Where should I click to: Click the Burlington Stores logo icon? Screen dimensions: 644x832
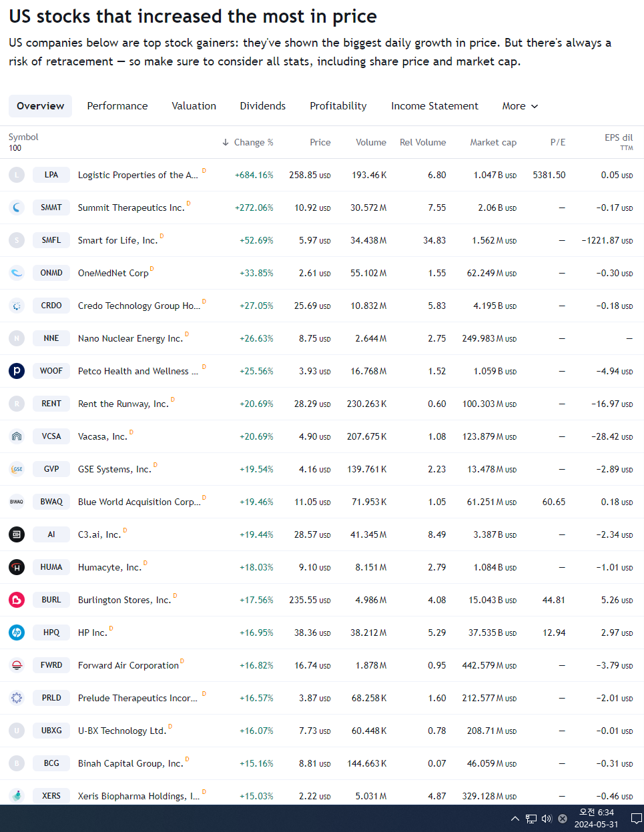(x=17, y=600)
